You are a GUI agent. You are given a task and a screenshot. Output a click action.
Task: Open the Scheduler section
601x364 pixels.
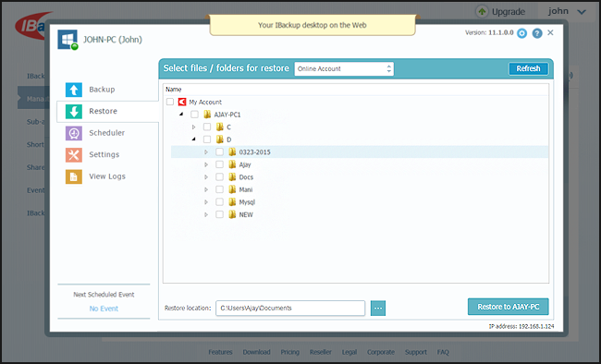coord(107,133)
